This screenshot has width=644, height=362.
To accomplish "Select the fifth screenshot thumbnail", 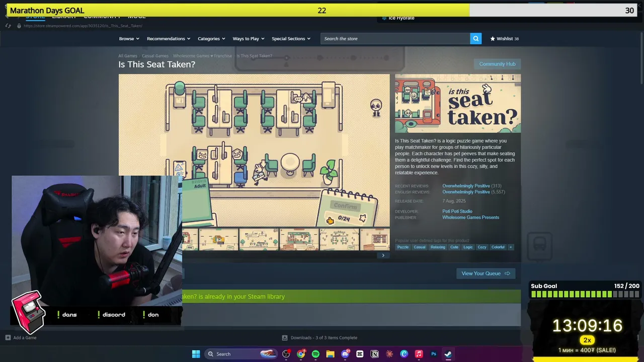I will click(x=339, y=240).
